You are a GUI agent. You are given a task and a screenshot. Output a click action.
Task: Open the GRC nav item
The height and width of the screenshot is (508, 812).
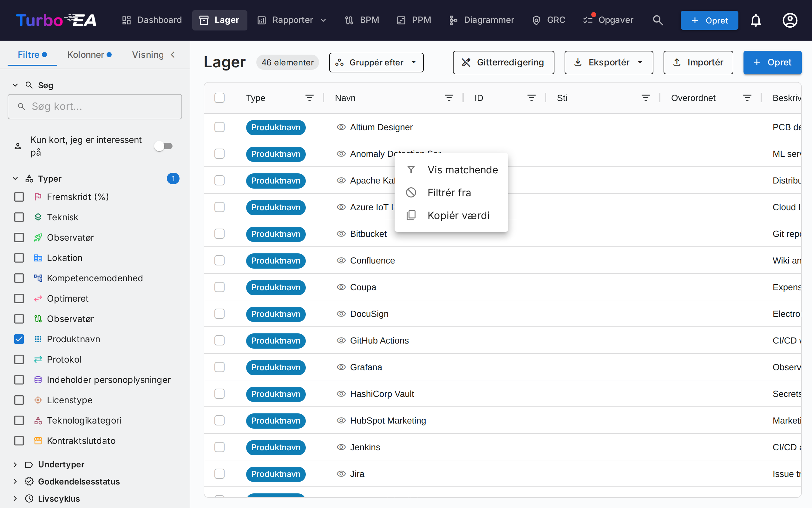[x=549, y=20]
